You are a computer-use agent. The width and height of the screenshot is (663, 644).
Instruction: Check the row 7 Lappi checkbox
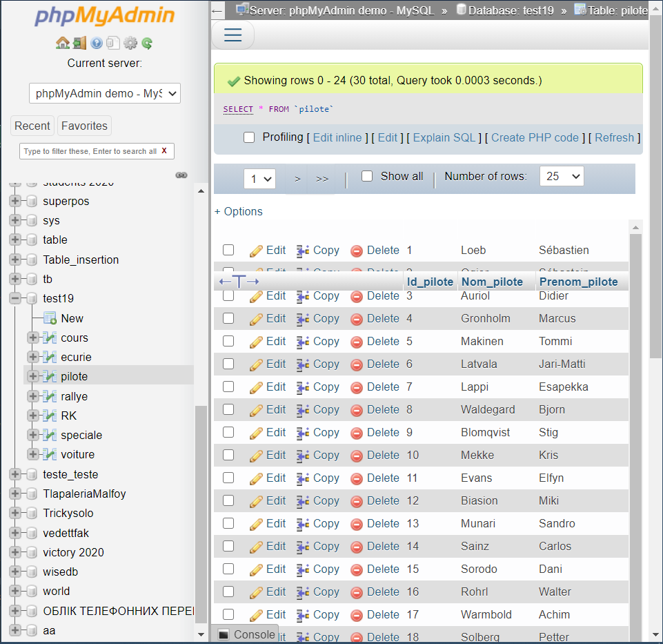coord(228,387)
